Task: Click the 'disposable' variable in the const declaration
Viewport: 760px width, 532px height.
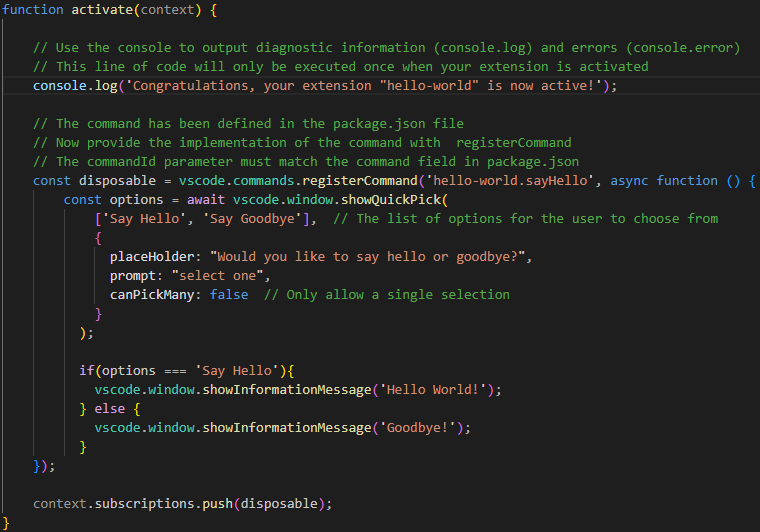Action: pos(117,181)
